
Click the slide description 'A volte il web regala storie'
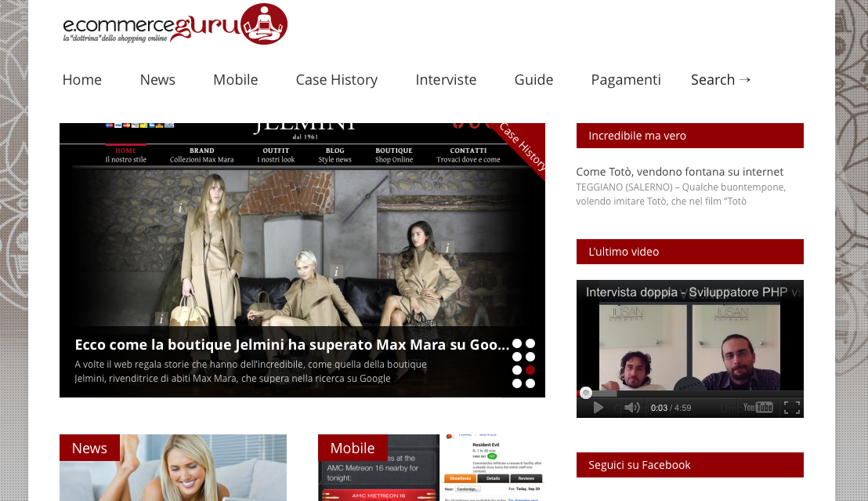click(251, 372)
